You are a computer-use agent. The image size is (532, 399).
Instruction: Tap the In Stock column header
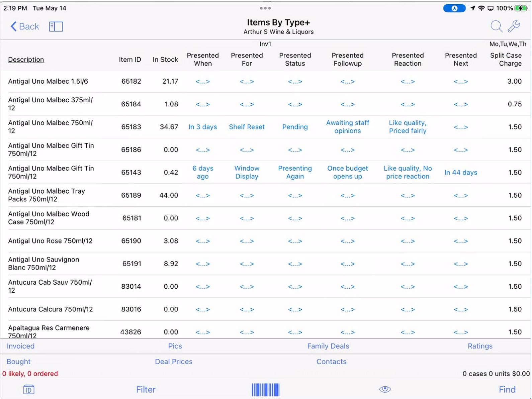click(165, 60)
